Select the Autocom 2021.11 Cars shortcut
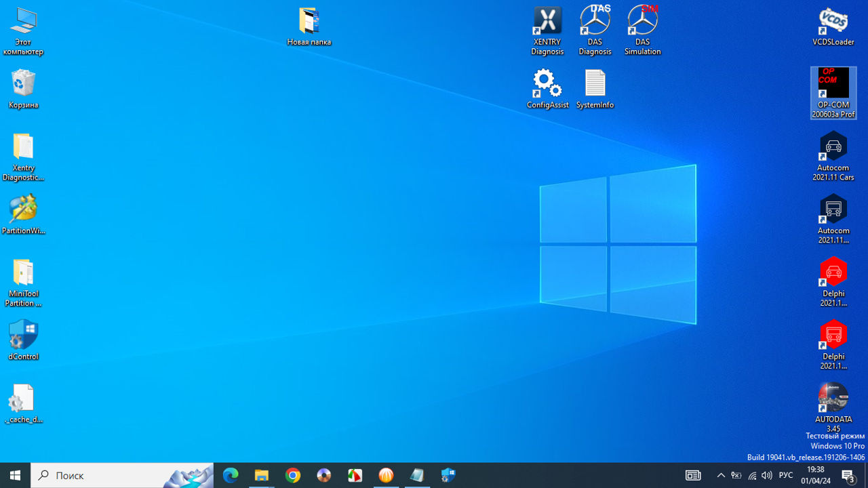 [x=833, y=157]
